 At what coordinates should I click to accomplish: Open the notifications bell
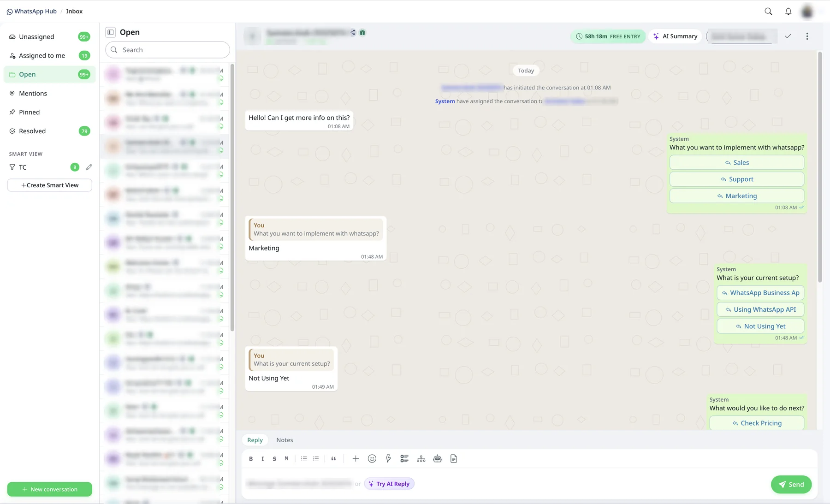[x=788, y=12]
